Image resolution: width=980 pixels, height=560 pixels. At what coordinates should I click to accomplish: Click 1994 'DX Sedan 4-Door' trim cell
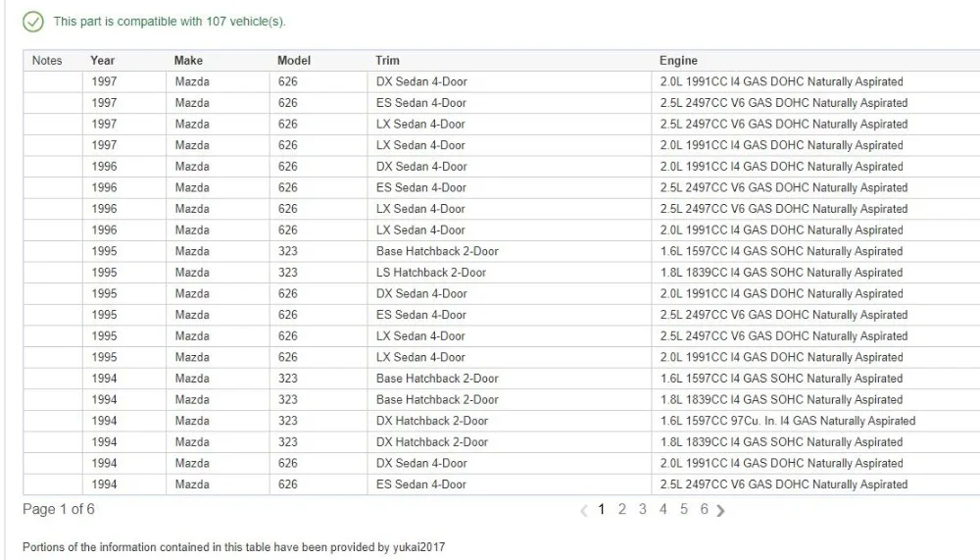421,464
